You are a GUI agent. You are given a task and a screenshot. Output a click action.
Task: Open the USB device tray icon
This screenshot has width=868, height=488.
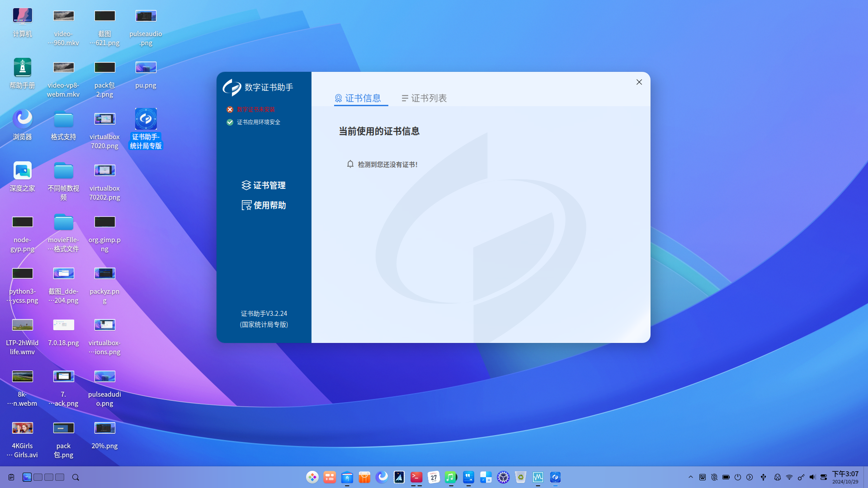764,477
